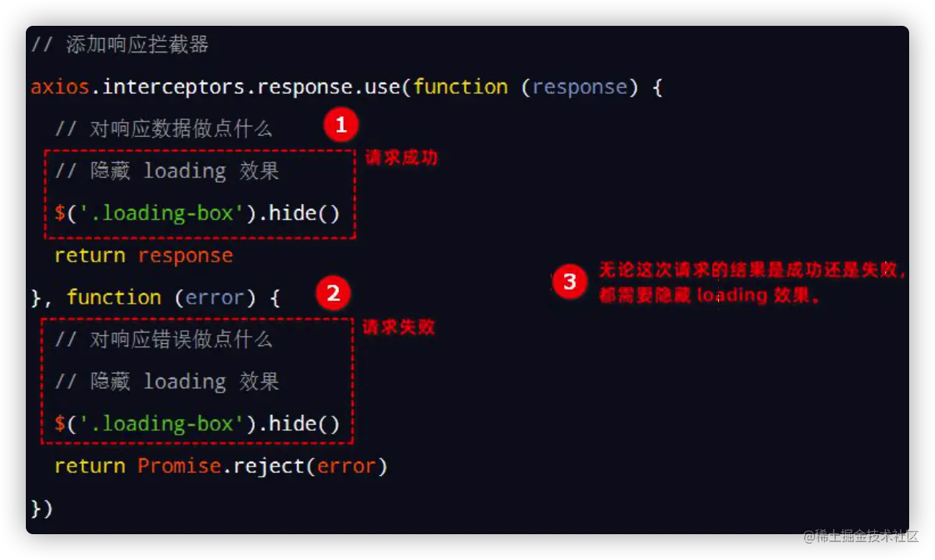This screenshot has width=935, height=560.
Task: Click the 'function (error)' code line
Action: (155, 297)
